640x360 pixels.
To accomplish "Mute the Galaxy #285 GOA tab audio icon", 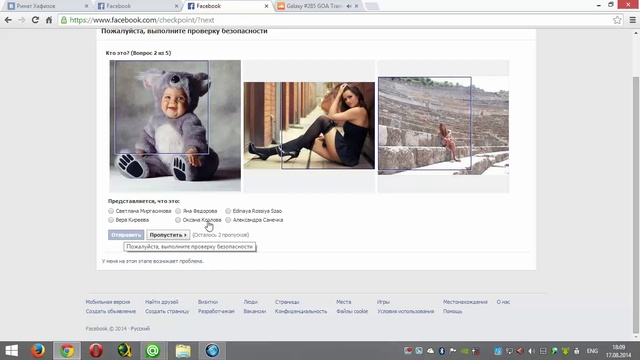I will 349,6.
